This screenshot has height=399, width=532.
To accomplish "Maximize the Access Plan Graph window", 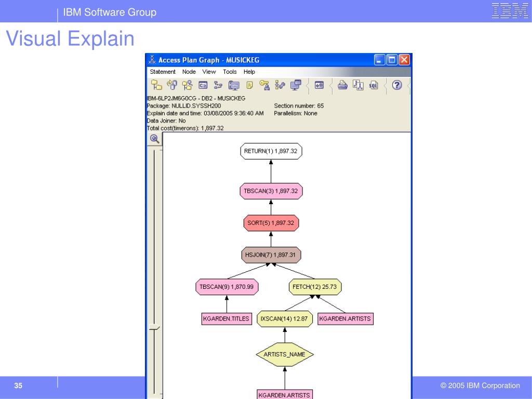I will [392, 60].
